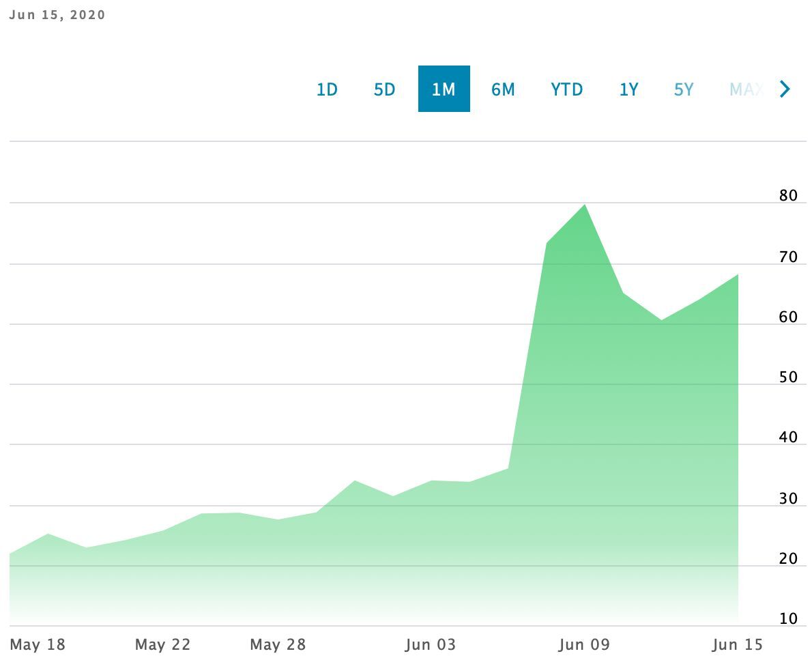
Task: Click the May 28 x-axis label
Action: tap(278, 644)
